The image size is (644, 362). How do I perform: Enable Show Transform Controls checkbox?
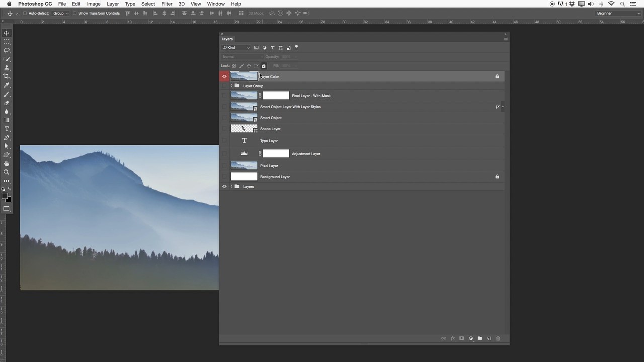click(74, 13)
